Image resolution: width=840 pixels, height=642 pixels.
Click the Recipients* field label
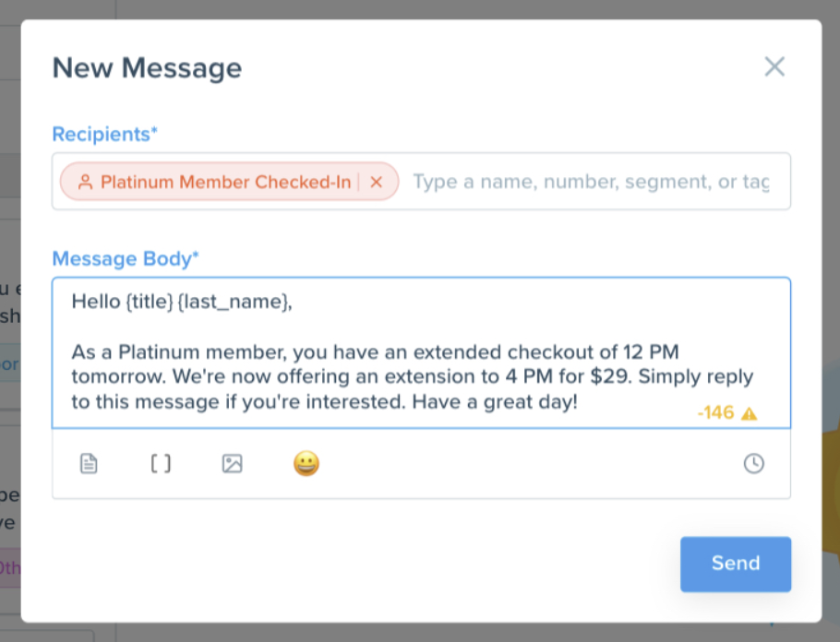pos(104,134)
